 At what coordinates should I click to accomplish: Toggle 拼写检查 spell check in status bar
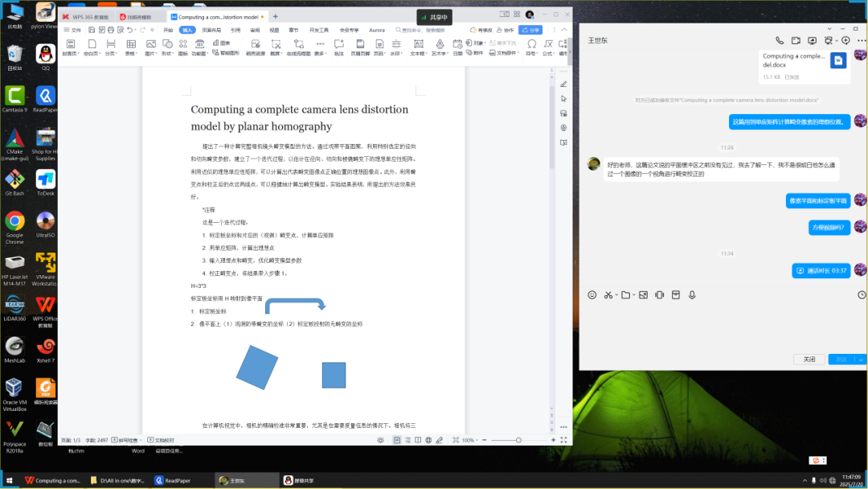point(125,440)
